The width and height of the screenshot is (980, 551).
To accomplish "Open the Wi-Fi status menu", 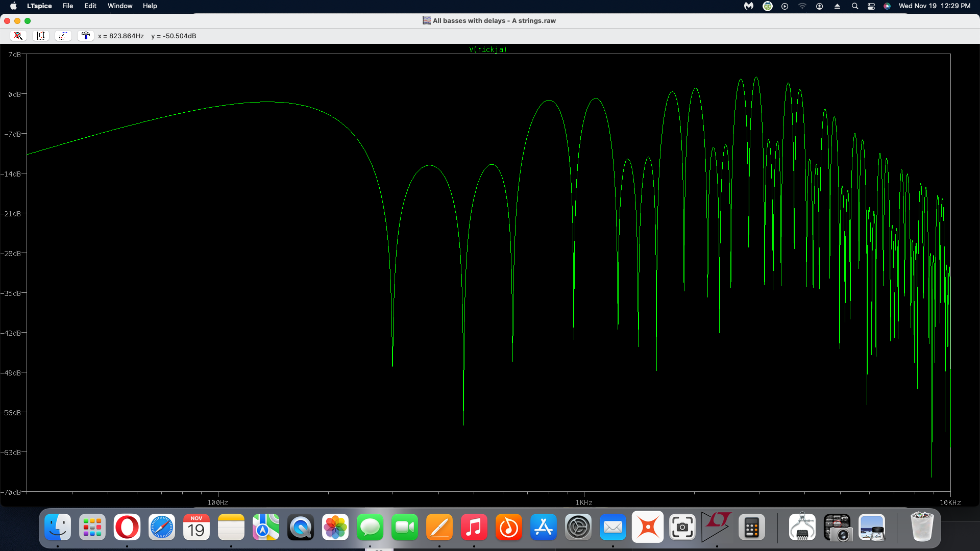I will click(802, 6).
